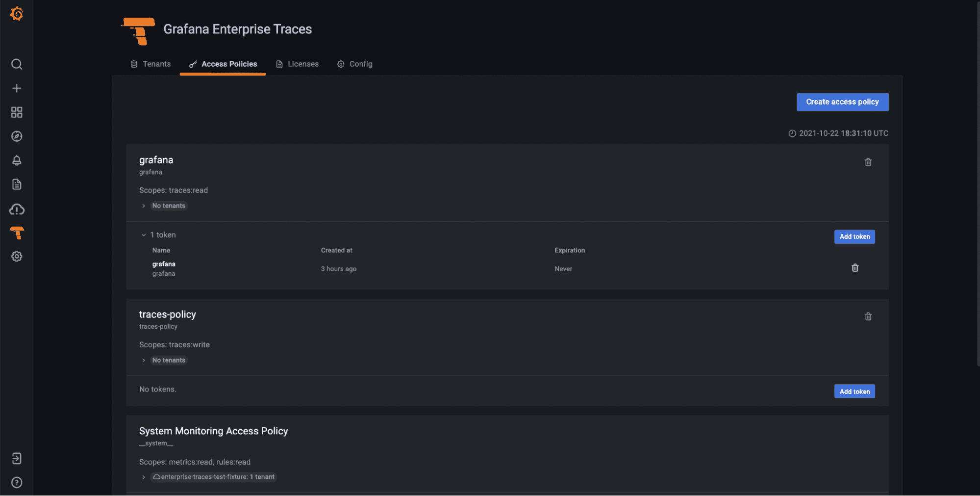Delete the grafana token
Viewport: 980px width, 496px height.
854,268
